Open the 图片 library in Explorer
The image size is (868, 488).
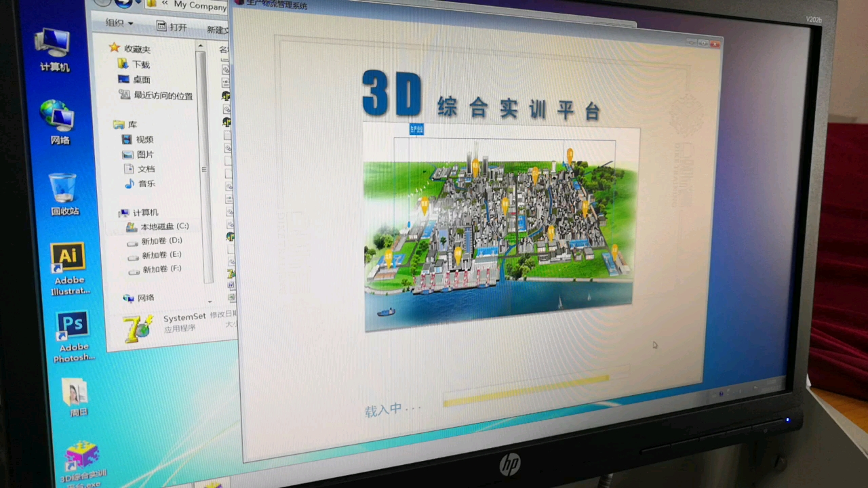coord(139,155)
